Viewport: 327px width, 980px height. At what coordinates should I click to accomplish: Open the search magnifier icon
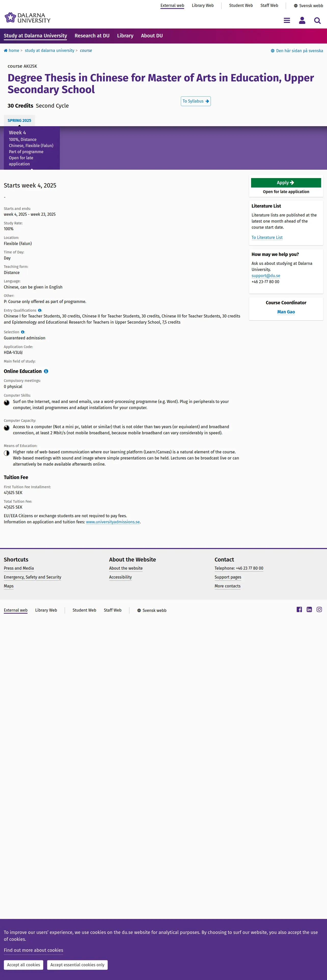(317, 21)
